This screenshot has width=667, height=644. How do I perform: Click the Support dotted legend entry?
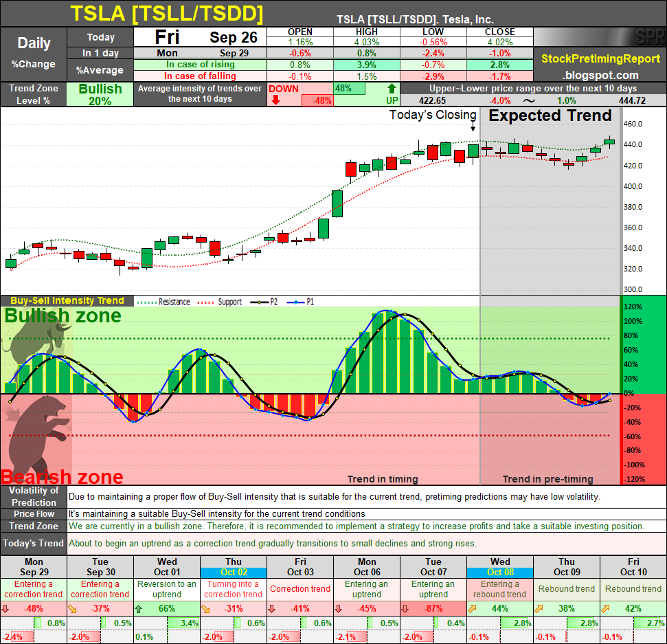(220, 302)
